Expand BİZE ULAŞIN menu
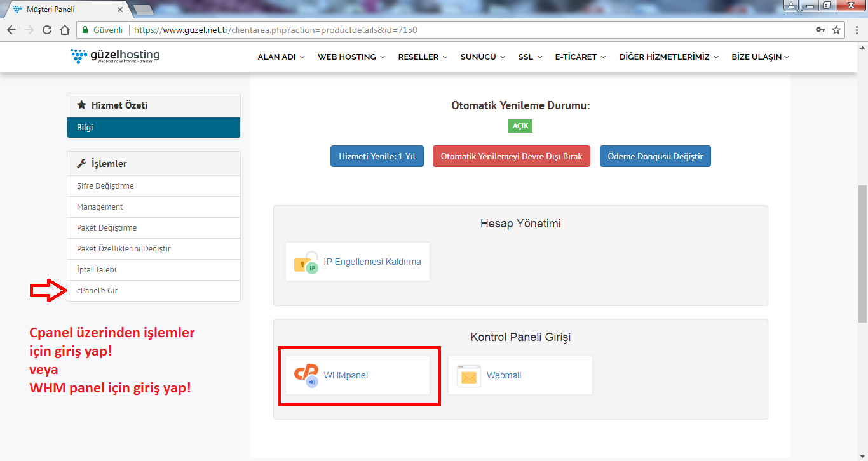The width and height of the screenshot is (868, 461). 760,57
